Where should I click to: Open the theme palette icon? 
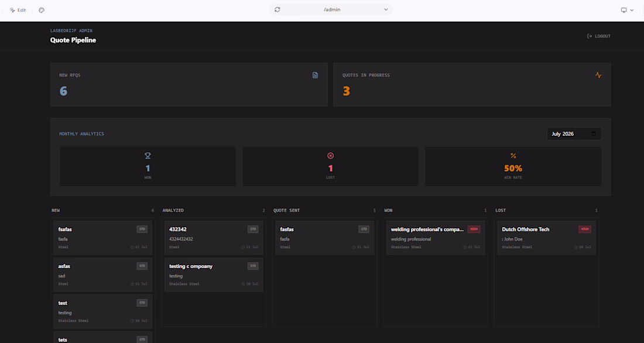42,11
